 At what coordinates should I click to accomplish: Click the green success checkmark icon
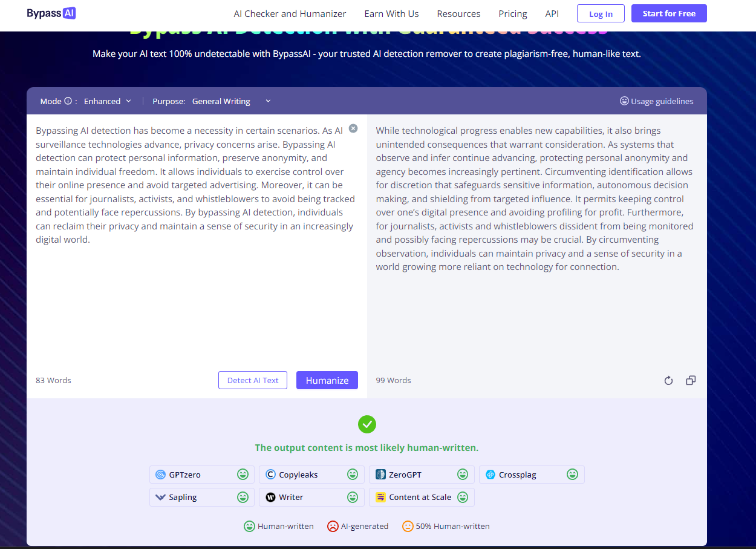[x=367, y=424]
